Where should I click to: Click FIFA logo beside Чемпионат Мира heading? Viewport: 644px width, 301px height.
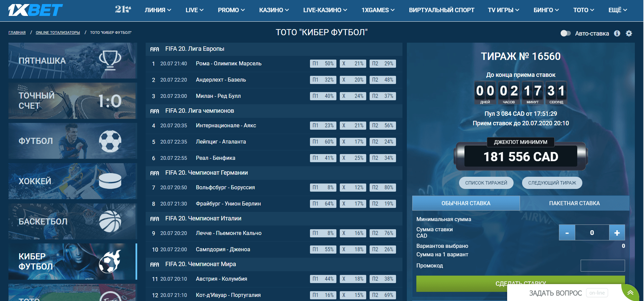coord(154,264)
